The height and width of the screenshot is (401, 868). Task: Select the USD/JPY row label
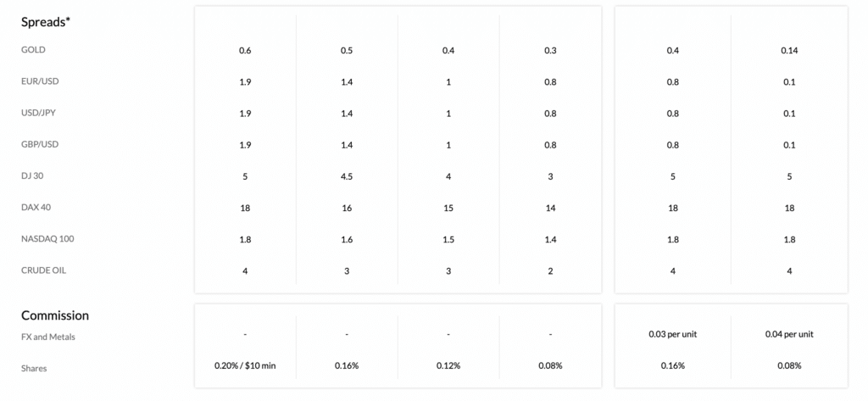[x=39, y=113]
